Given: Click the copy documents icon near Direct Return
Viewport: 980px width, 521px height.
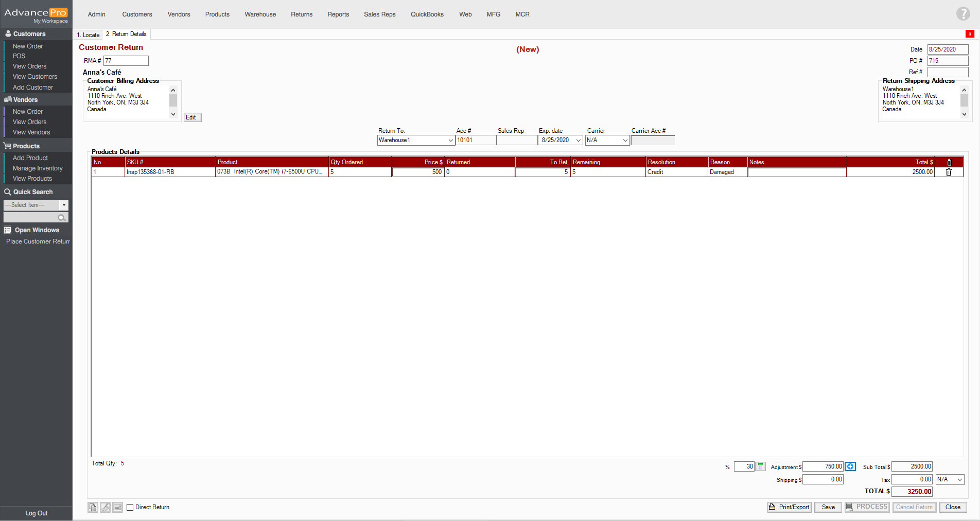Looking at the screenshot, I should (x=93, y=508).
